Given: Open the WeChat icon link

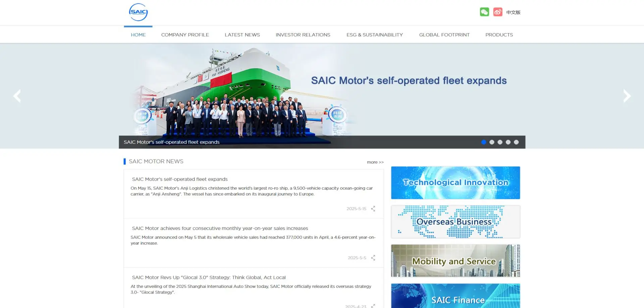Looking at the screenshot, I should [484, 12].
